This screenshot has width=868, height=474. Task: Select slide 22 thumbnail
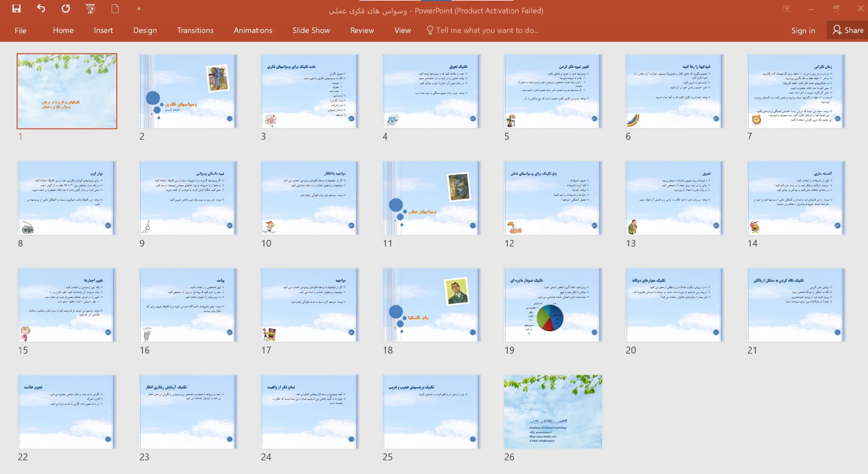point(67,412)
